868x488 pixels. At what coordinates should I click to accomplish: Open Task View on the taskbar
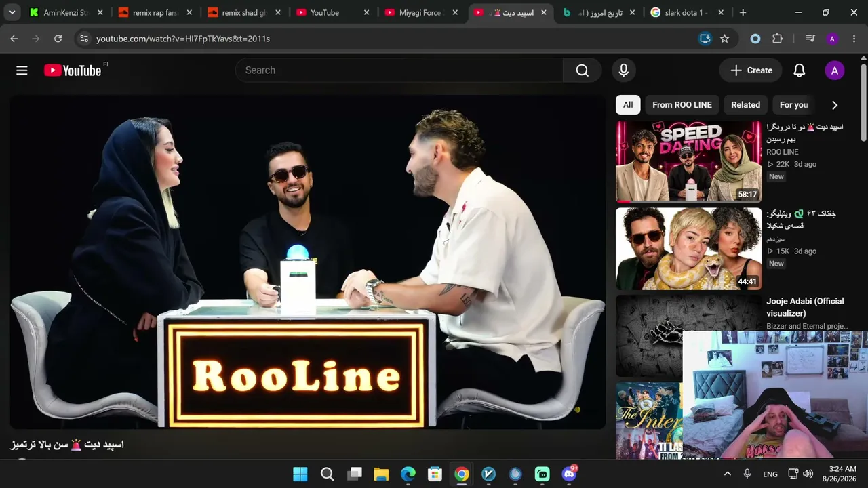pyautogui.click(x=354, y=474)
